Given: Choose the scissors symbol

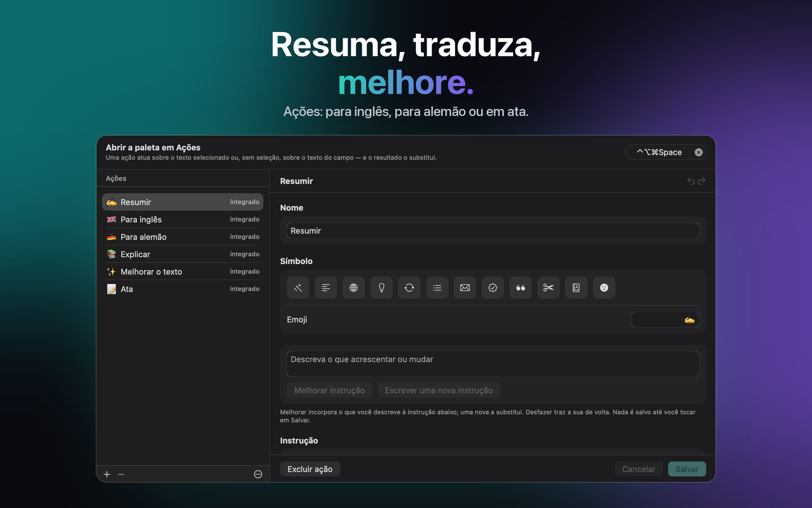Looking at the screenshot, I should tap(549, 288).
